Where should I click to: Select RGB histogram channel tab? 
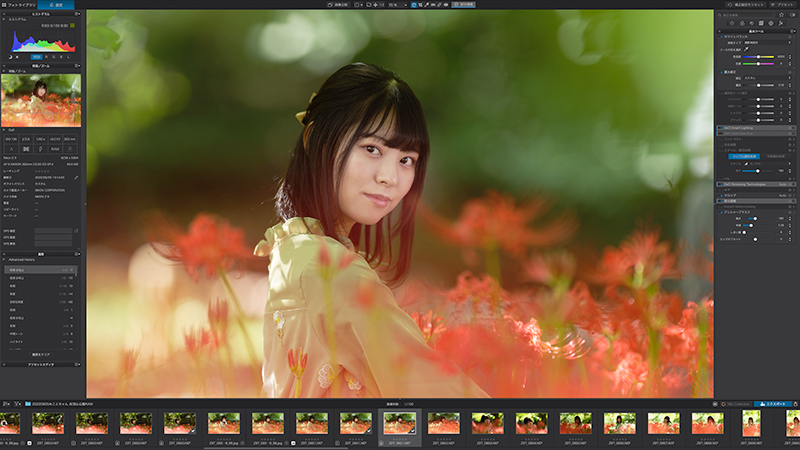click(37, 57)
